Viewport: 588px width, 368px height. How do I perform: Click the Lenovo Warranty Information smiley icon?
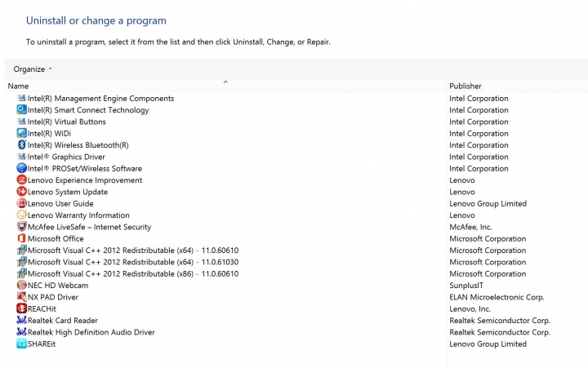coord(21,215)
